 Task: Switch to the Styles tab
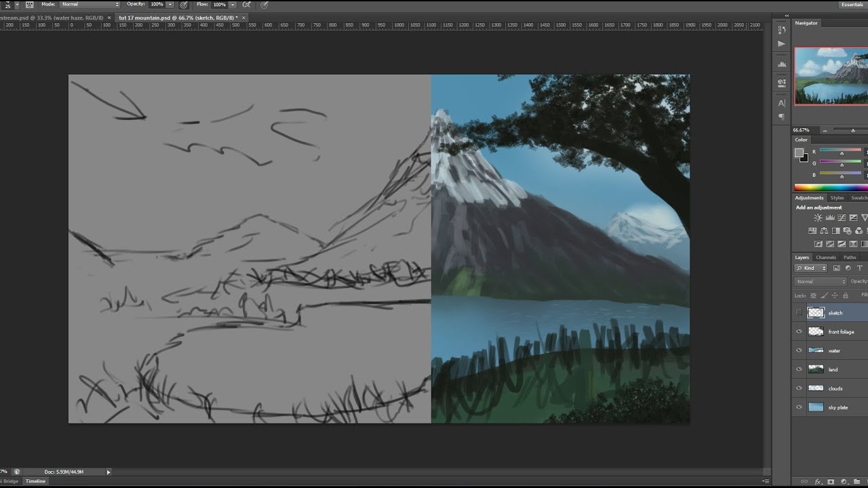pos(837,198)
